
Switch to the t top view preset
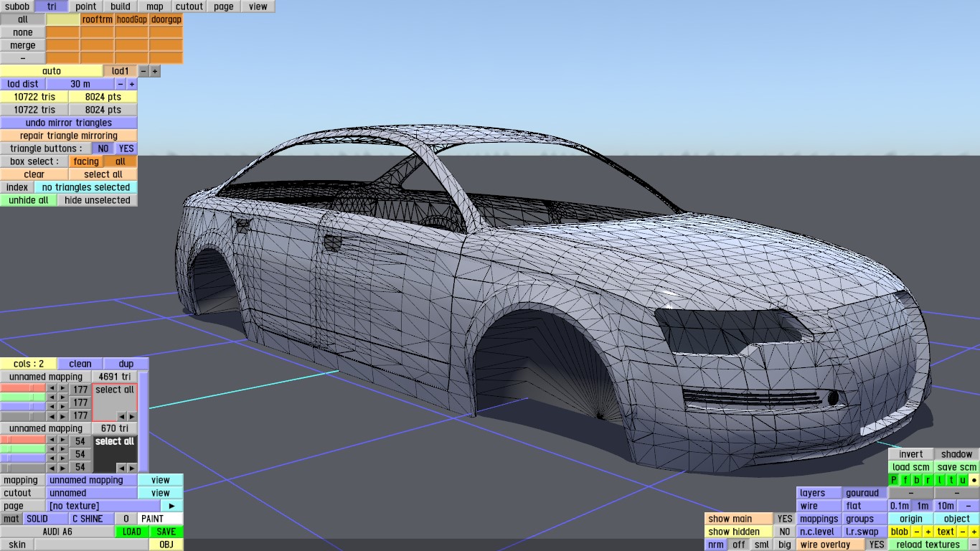[x=951, y=480]
